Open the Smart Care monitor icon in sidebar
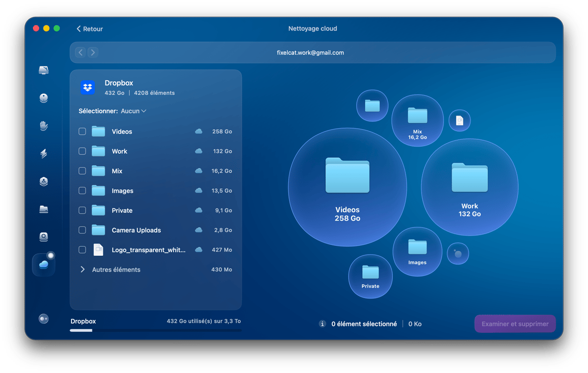588x373 pixels. point(44,71)
